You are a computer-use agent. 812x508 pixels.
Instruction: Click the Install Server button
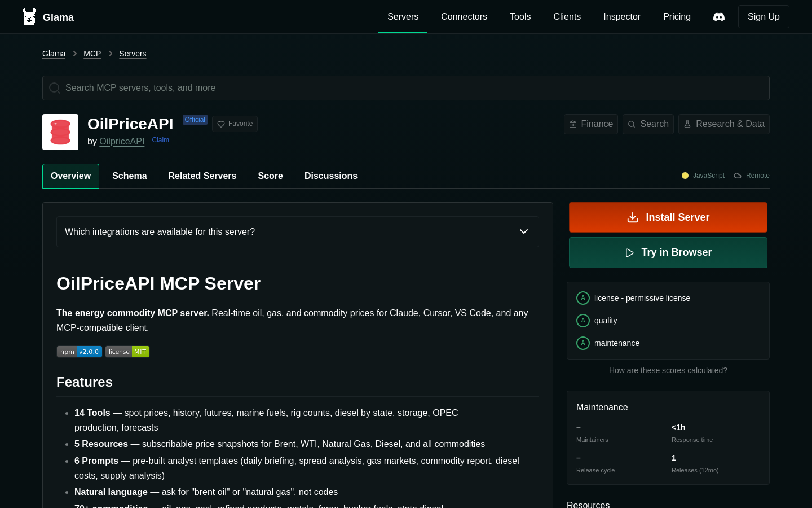(668, 217)
